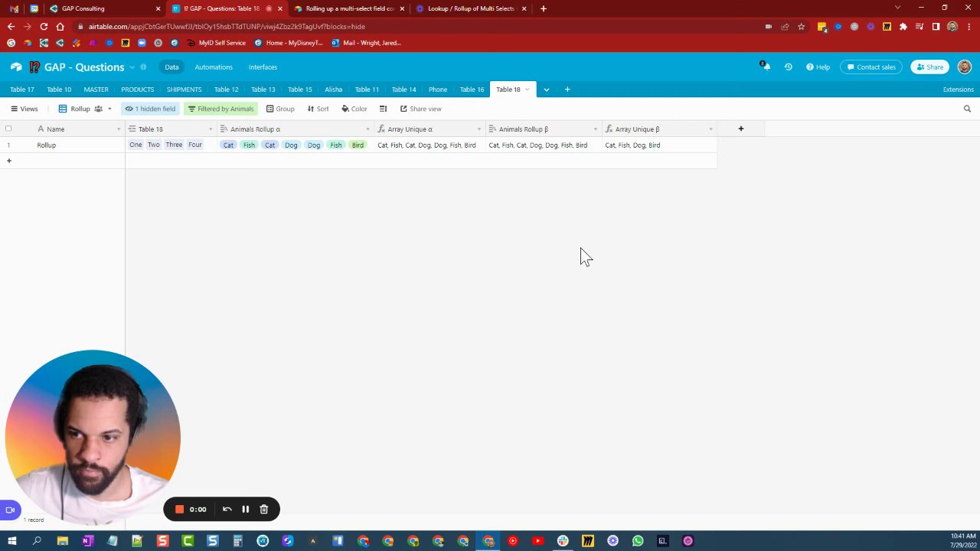Screen dimensions: 980x551
Task: Click Contact sales button
Action: (x=871, y=67)
